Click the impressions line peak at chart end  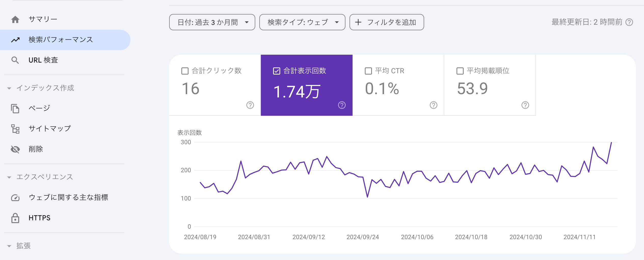coord(611,143)
